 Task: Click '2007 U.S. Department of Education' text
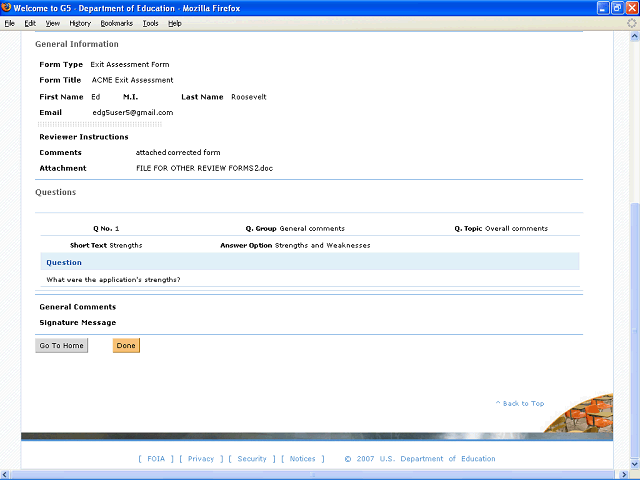(426, 459)
